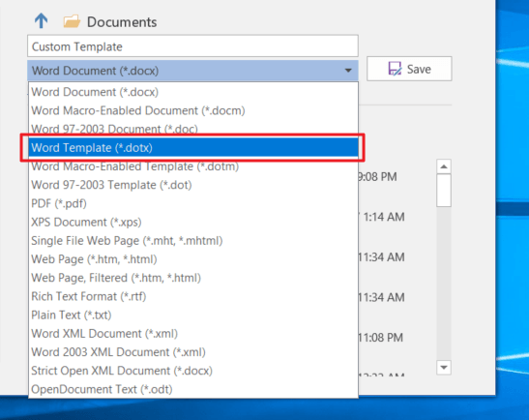Click the 1:14 AM file timestamp
Viewport: 529px width, 420px height.
(384, 217)
